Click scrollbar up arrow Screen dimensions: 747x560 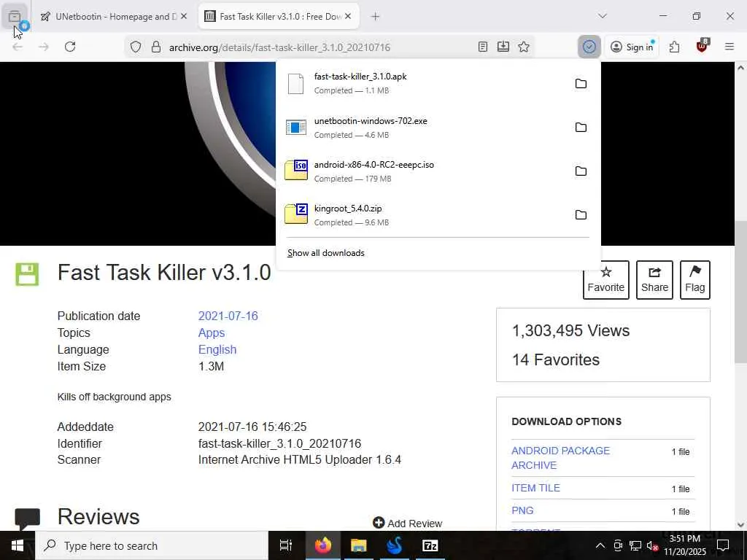740,68
